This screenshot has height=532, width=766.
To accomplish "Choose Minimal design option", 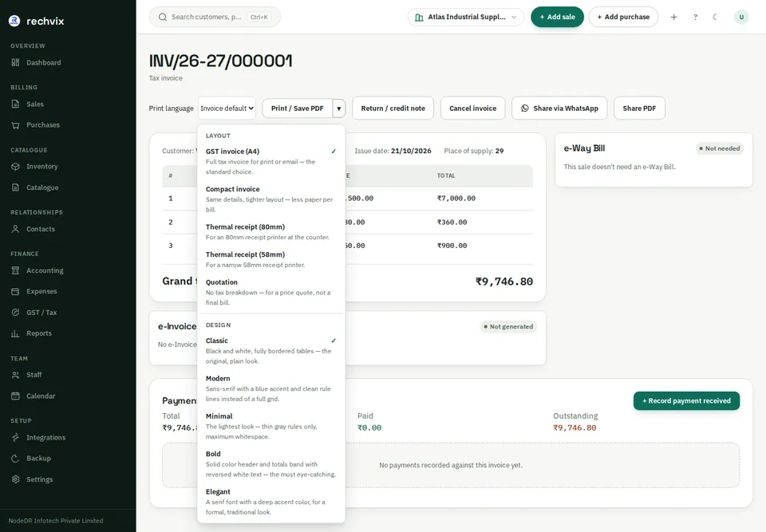I will coord(271,426).
